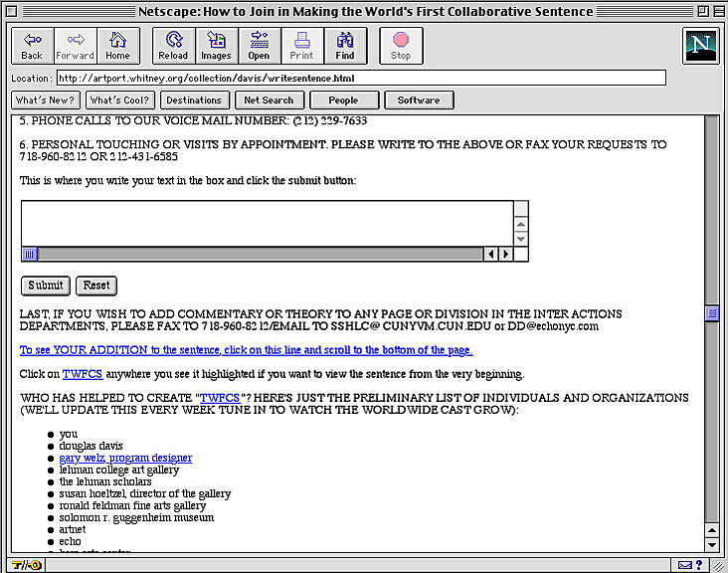Open Find with the binoculars icon
728x573 pixels.
[x=344, y=45]
